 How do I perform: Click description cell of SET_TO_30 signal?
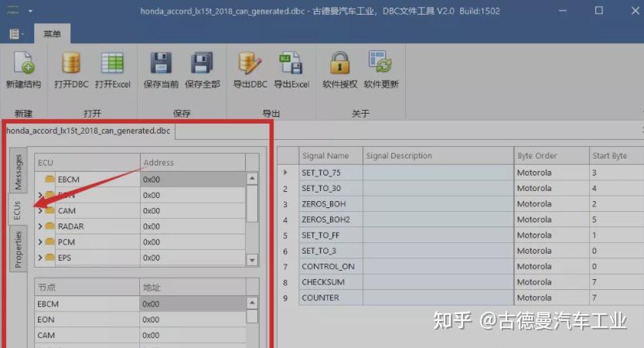coord(438,189)
